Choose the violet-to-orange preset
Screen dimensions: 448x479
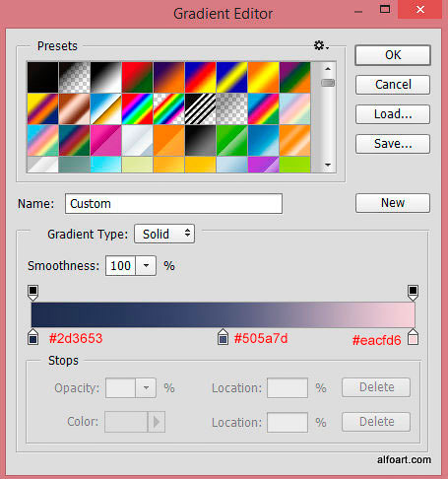point(168,77)
